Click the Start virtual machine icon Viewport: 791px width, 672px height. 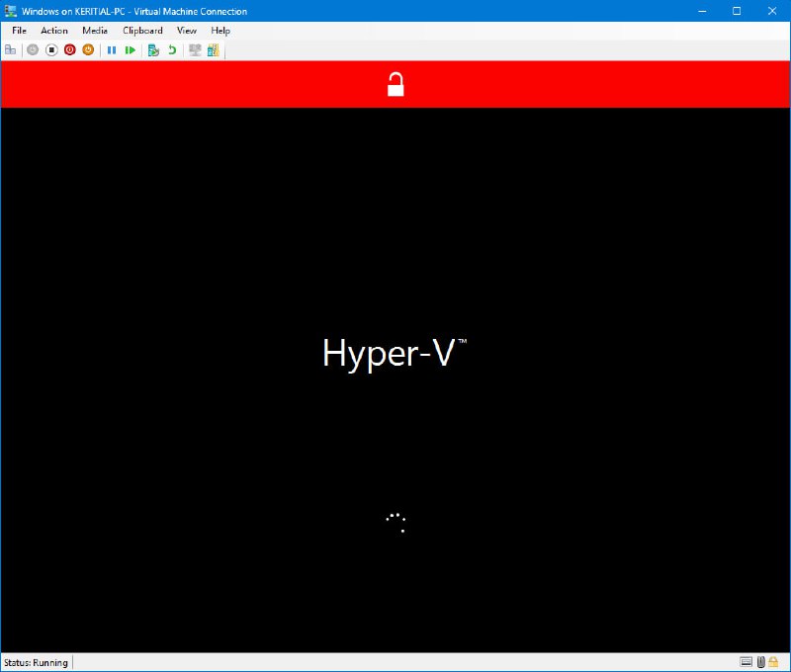(33, 49)
